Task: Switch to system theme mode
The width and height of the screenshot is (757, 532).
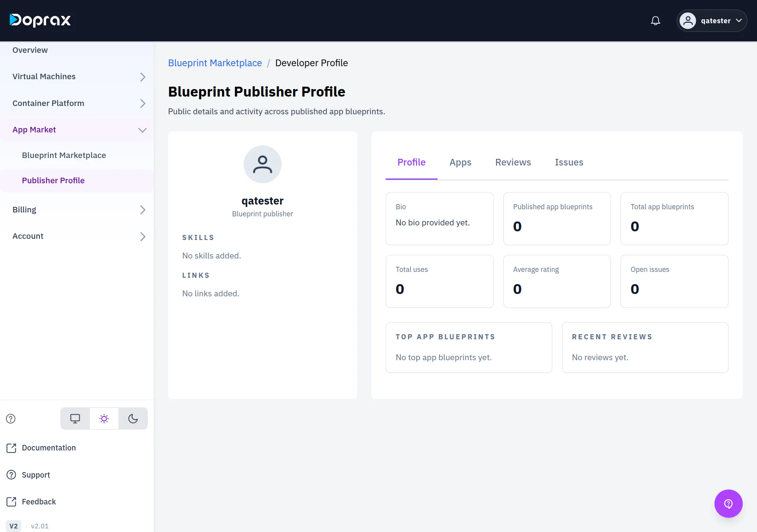Action: coord(75,419)
